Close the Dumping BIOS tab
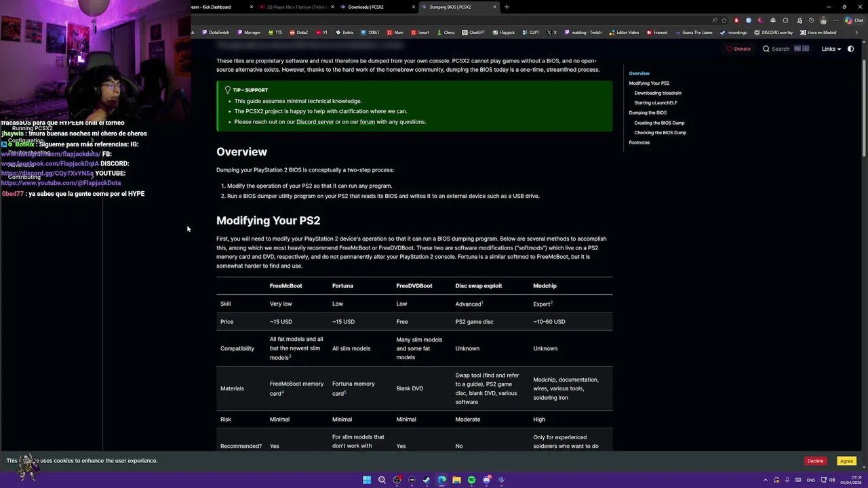The width and height of the screenshot is (868, 488). [x=494, y=7]
